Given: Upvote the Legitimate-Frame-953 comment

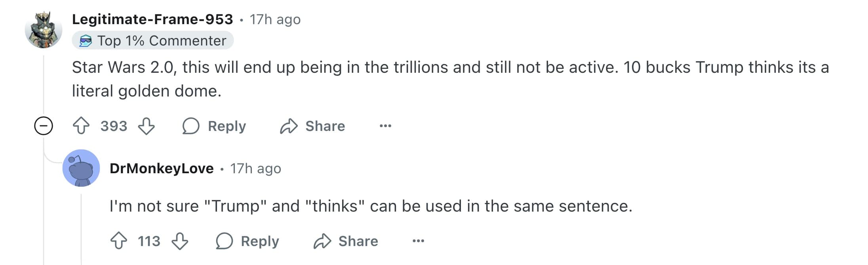Looking at the screenshot, I should pos(81,126).
